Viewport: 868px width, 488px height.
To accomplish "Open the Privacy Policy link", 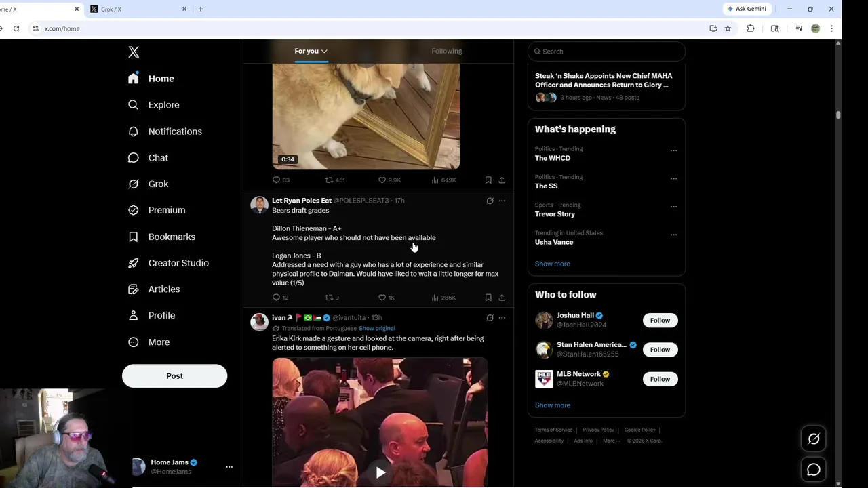I will click(598, 430).
